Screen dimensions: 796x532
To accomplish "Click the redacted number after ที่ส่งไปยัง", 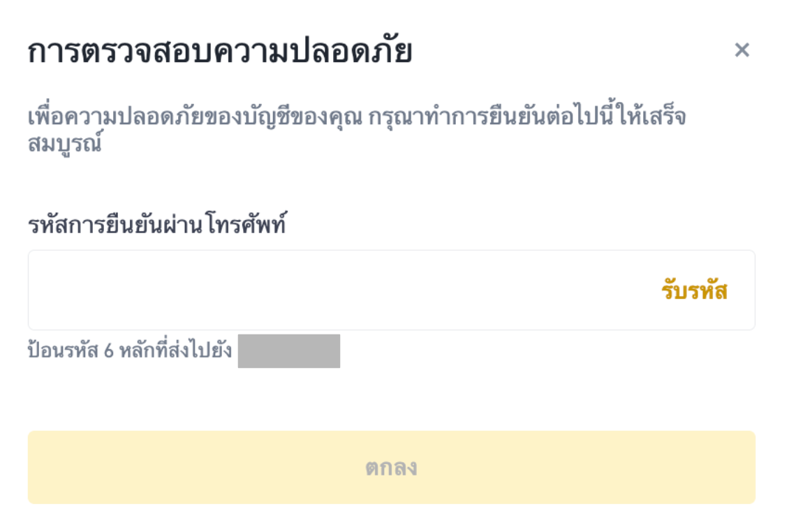I will pyautogui.click(x=288, y=351).
